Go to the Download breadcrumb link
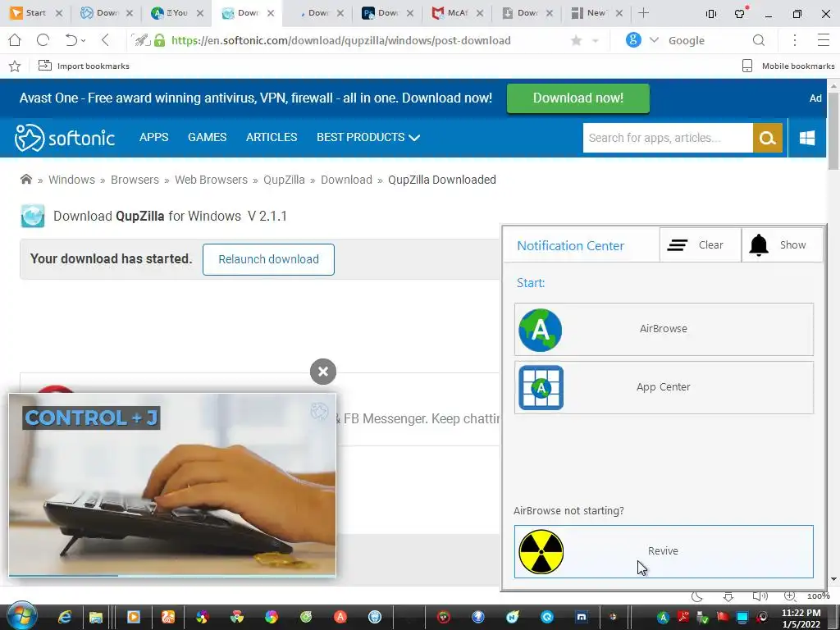This screenshot has height=630, width=840. pos(346,180)
